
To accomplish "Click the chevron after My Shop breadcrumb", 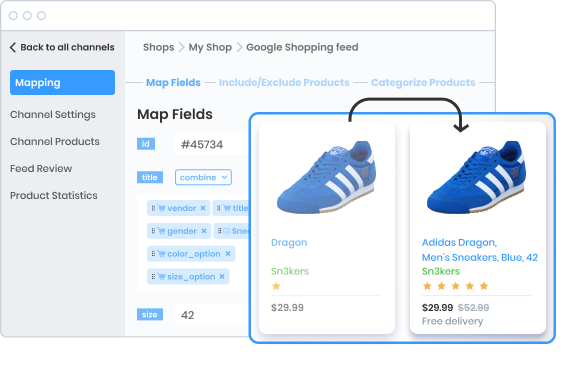I will [239, 47].
